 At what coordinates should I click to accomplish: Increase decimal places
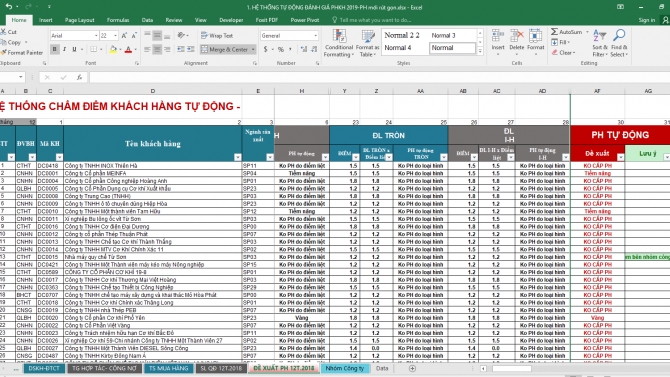click(304, 49)
